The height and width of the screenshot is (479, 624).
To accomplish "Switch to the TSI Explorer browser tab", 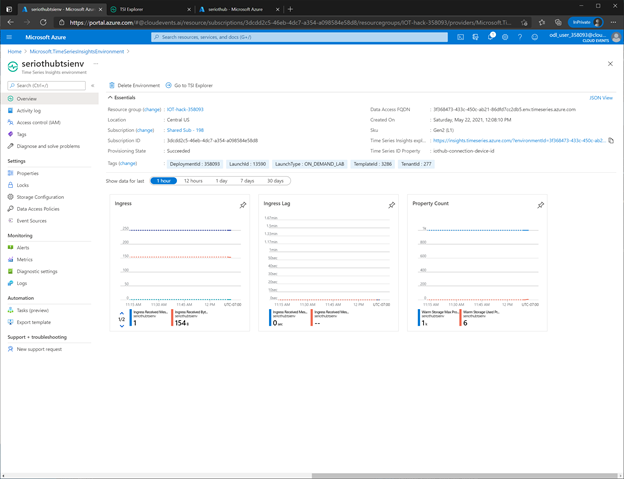I will click(x=150, y=9).
